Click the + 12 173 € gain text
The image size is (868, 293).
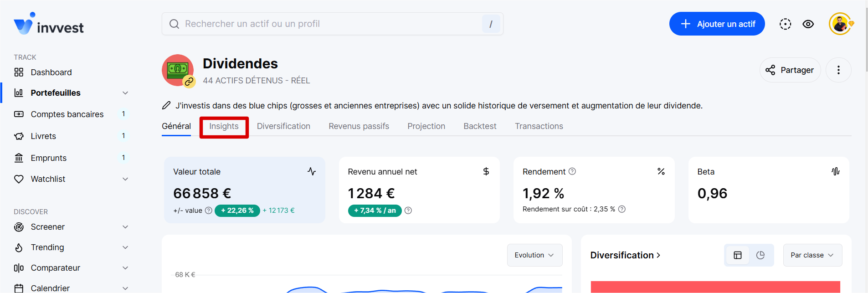pyautogui.click(x=278, y=211)
